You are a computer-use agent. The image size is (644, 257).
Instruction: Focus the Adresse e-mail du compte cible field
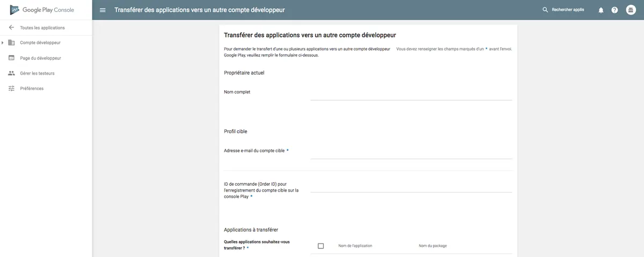tap(411, 152)
